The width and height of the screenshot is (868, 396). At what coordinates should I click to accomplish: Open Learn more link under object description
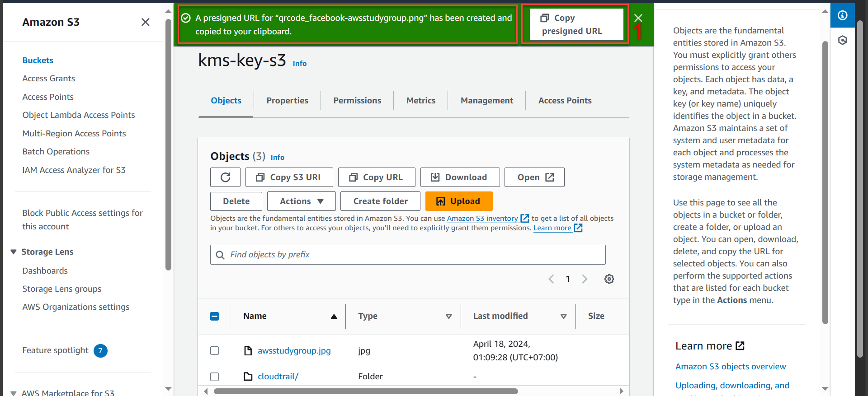tap(558, 228)
